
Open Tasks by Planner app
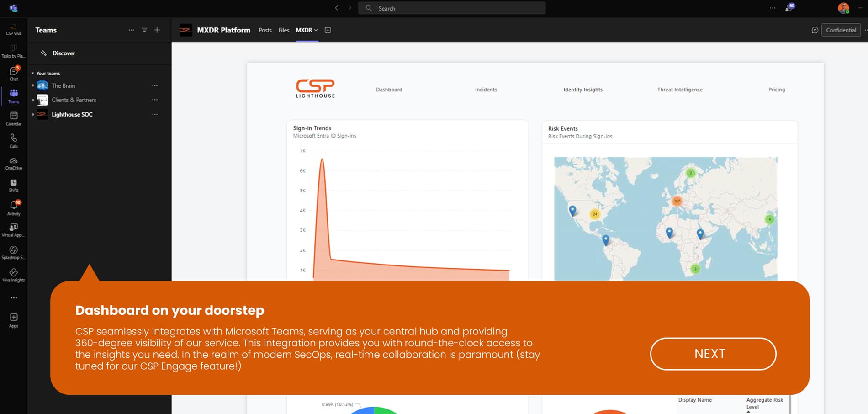13,52
